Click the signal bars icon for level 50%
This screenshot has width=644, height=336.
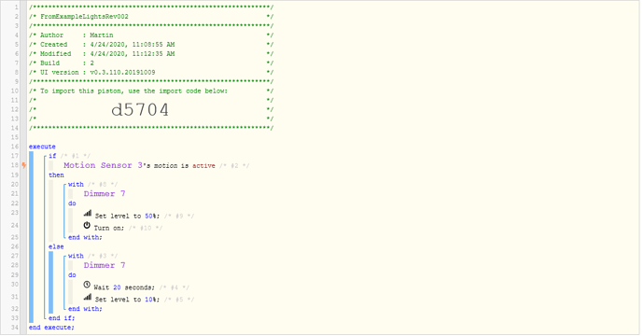point(88,213)
